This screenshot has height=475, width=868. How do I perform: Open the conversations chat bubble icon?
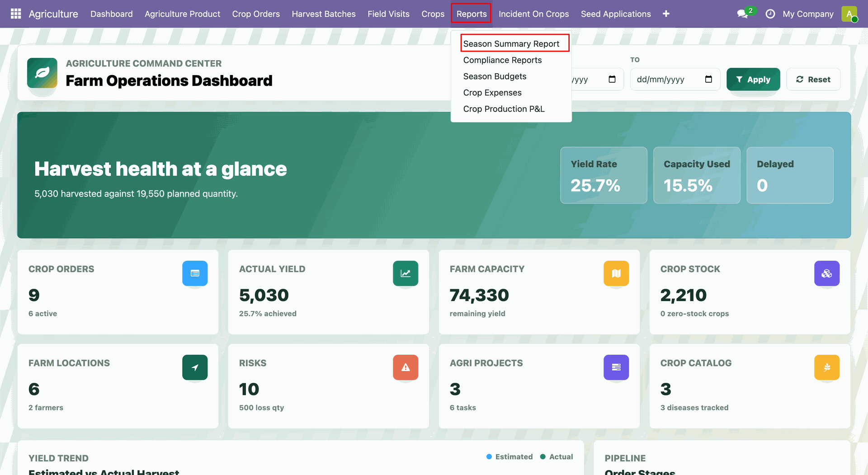click(x=742, y=14)
